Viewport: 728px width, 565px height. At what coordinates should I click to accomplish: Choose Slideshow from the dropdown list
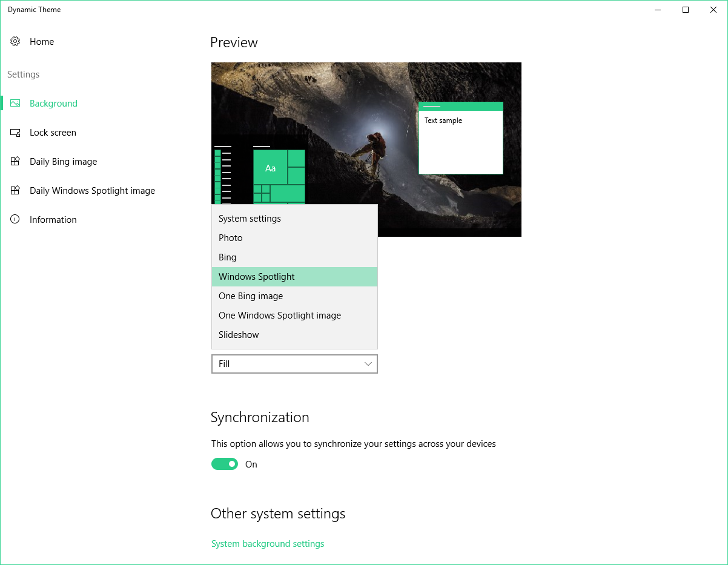click(x=239, y=335)
